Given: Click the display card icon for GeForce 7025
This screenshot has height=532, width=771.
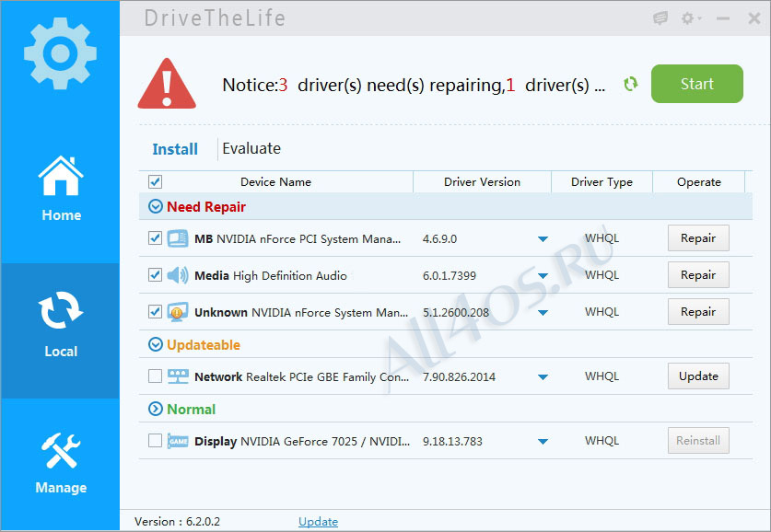Looking at the screenshot, I should 178,441.
